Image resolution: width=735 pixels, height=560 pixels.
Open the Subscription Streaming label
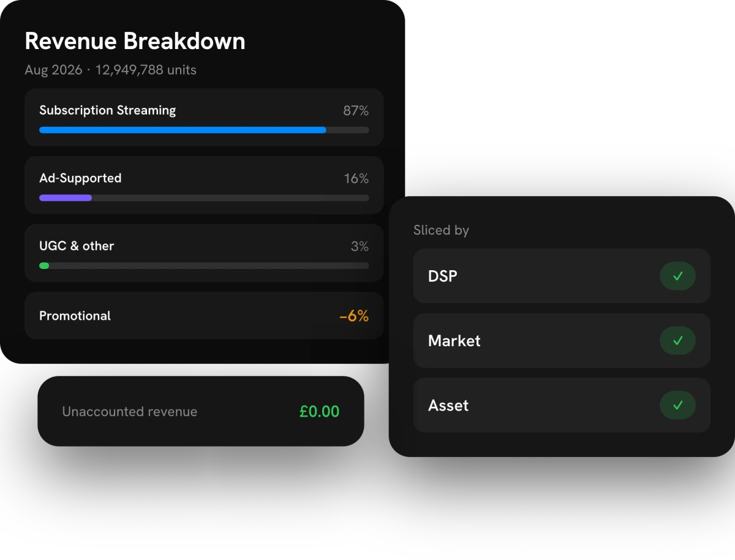point(108,110)
